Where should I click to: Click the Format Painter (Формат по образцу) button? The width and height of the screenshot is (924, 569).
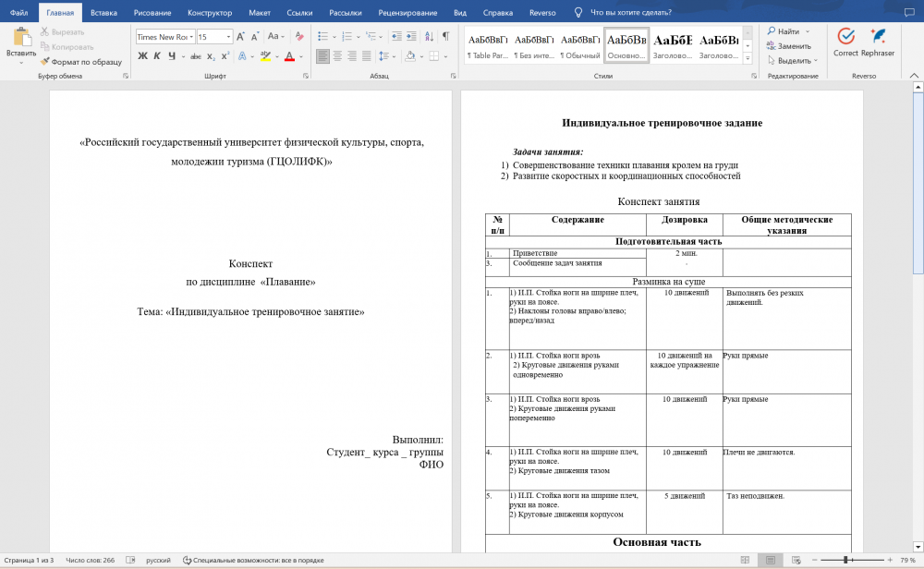[x=80, y=61]
